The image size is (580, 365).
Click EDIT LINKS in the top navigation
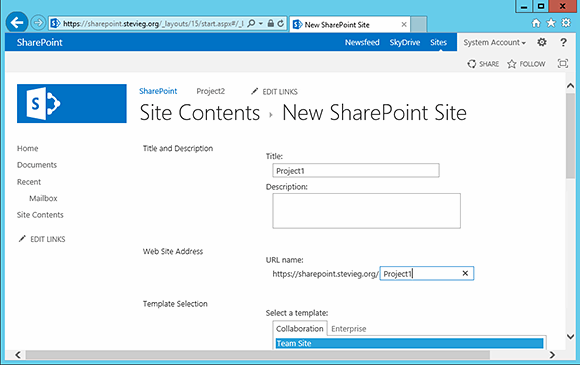[x=274, y=91]
